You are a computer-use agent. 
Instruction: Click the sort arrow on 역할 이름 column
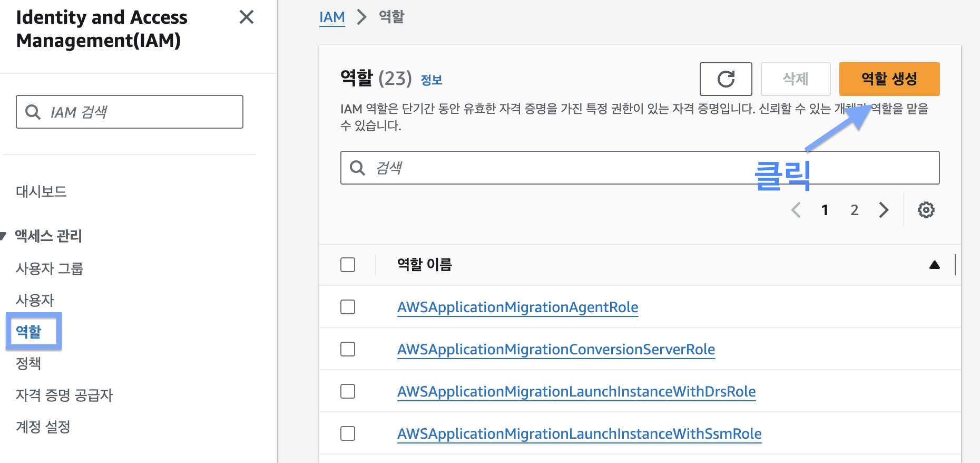[934, 265]
